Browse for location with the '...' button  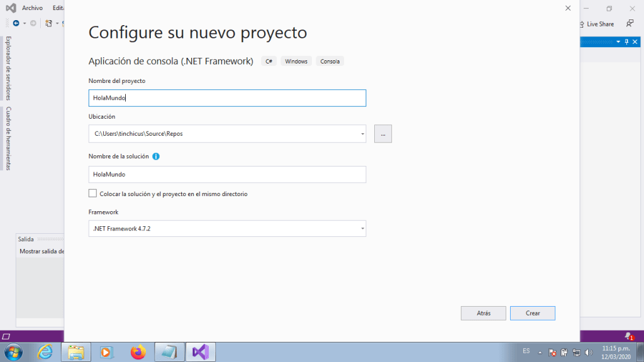pyautogui.click(x=382, y=134)
